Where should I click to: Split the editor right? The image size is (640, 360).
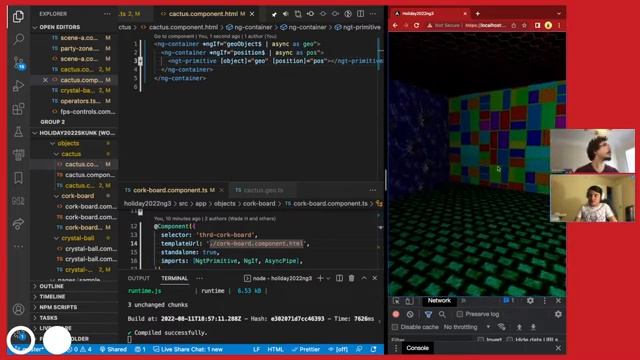[x=360, y=13]
